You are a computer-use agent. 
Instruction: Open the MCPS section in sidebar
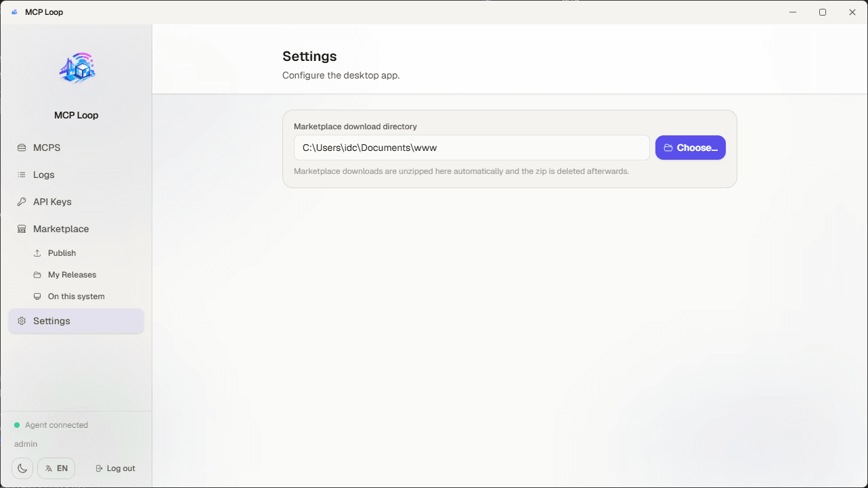click(x=76, y=148)
